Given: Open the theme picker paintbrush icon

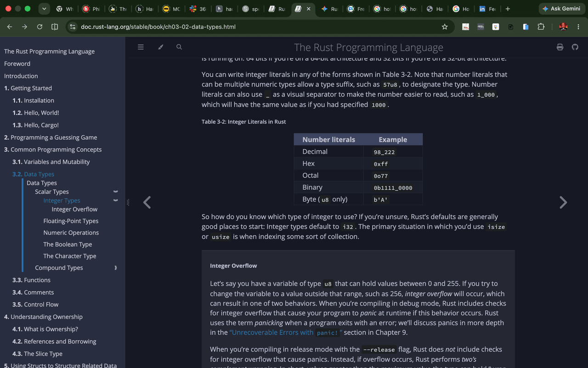Looking at the screenshot, I should click(x=160, y=47).
